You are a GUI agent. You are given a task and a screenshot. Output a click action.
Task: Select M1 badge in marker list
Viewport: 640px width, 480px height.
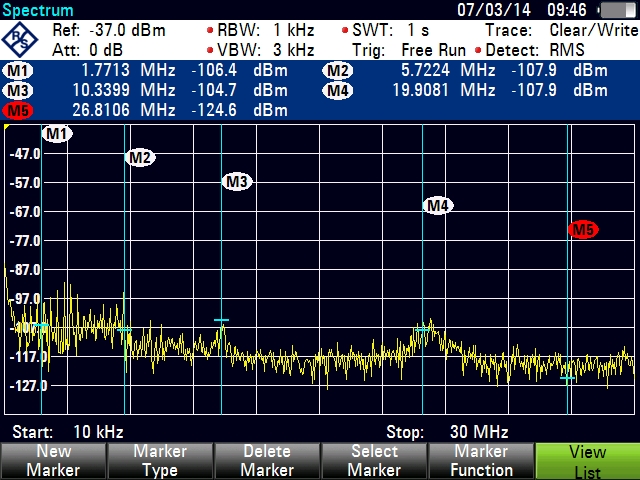coord(18,71)
